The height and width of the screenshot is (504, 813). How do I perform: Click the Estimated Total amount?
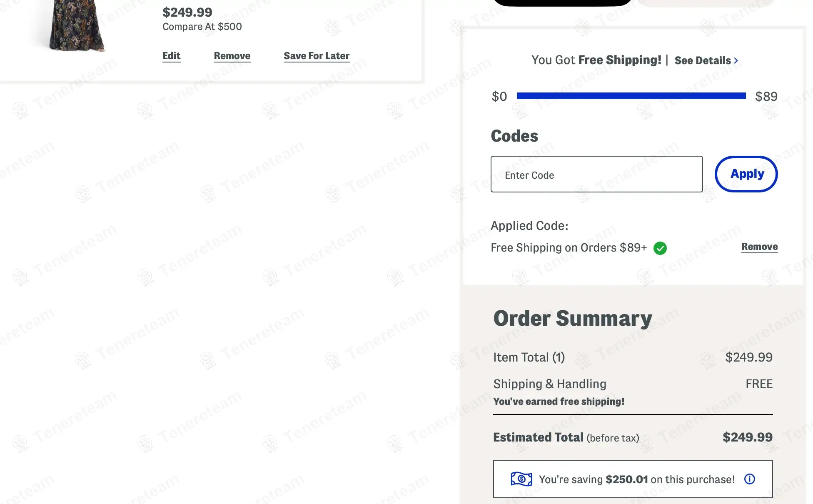click(747, 437)
